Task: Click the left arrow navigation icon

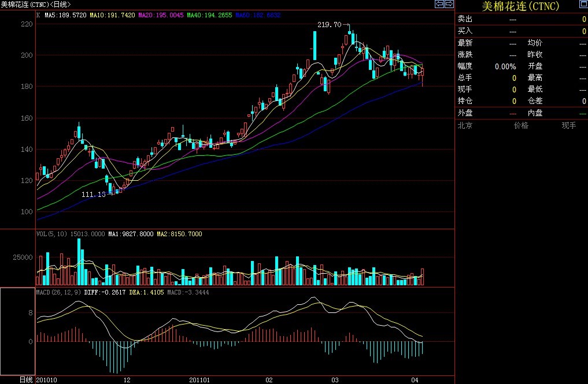Action: tap(439, 4)
